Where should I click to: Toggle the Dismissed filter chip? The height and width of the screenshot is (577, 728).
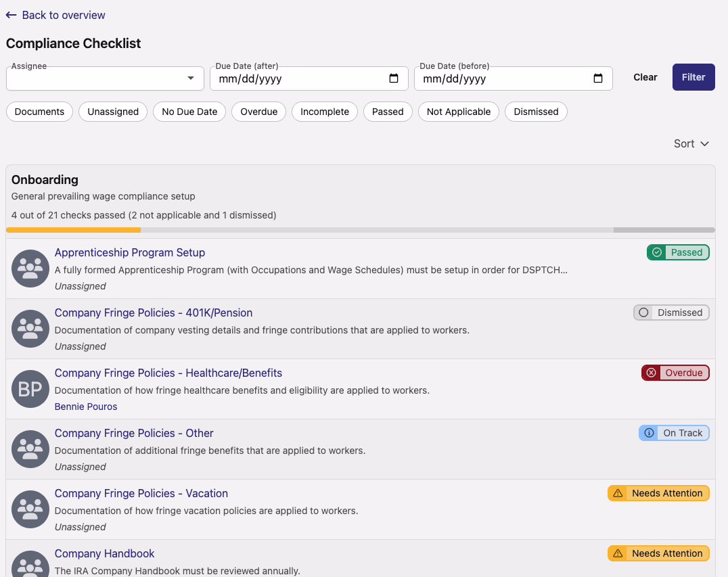[x=536, y=112]
